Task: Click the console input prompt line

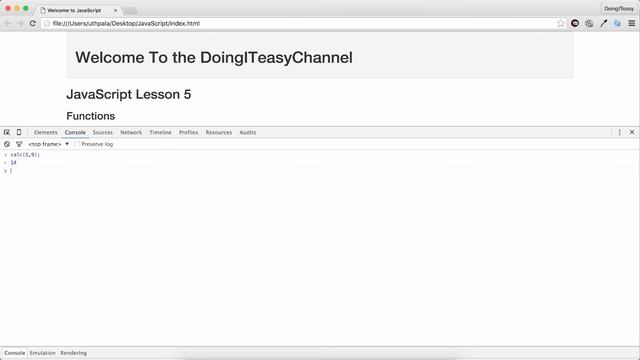Action: tap(320, 171)
